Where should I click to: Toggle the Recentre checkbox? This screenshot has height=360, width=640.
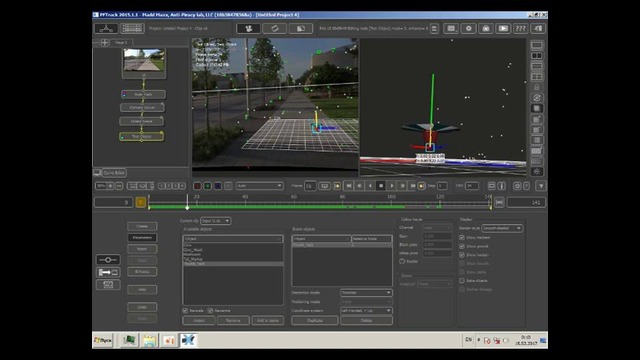click(210, 311)
